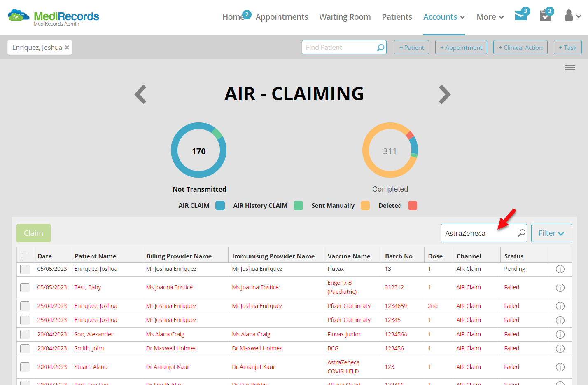Open the user menu chevron
This screenshot has width=588, height=385.
pos(579,16)
